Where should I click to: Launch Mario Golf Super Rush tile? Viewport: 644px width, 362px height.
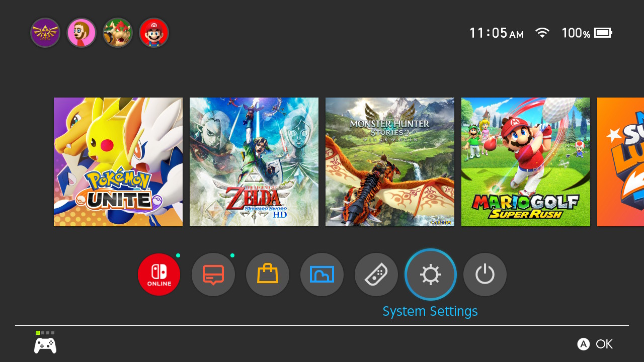pos(526,162)
